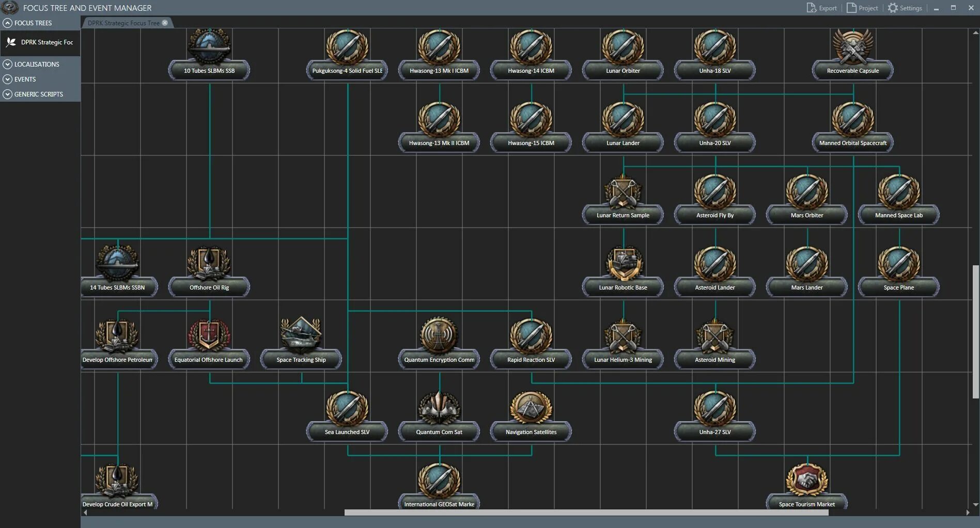
Task: Click the Pukguksong-4 Solid Fuel focus icon
Action: click(x=347, y=46)
